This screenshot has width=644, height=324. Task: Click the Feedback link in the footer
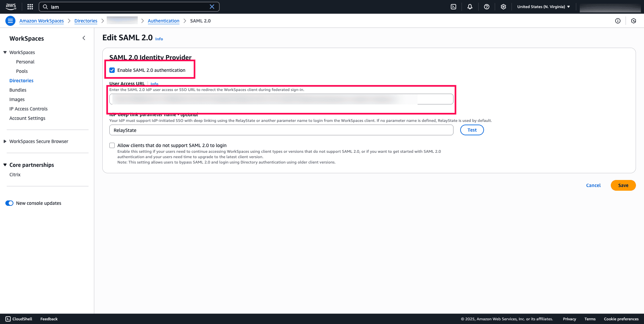tap(49, 319)
